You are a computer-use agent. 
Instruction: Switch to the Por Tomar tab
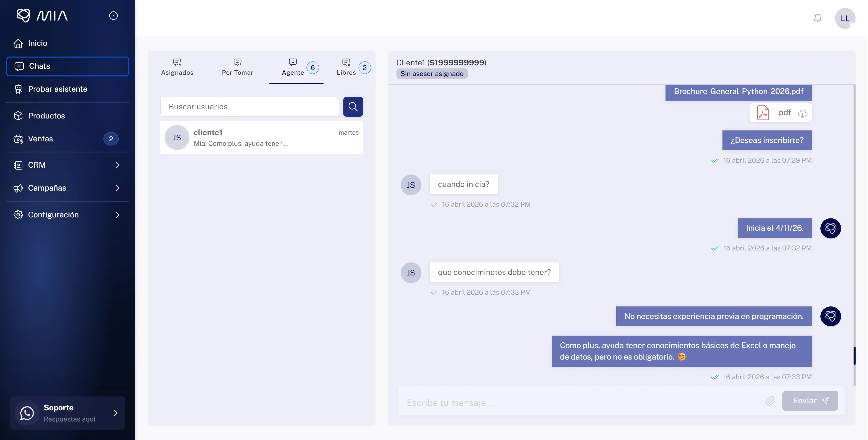point(237,67)
